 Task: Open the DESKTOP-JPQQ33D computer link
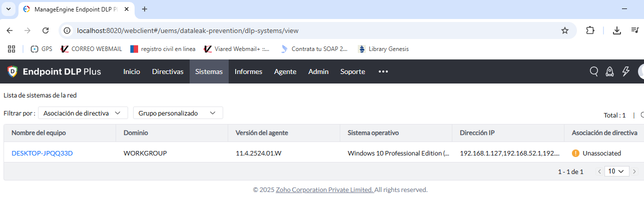42,153
